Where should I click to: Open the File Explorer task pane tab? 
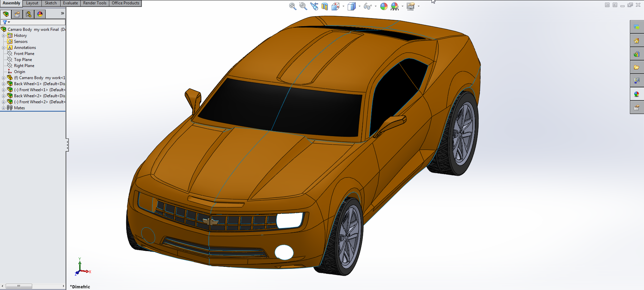click(637, 67)
